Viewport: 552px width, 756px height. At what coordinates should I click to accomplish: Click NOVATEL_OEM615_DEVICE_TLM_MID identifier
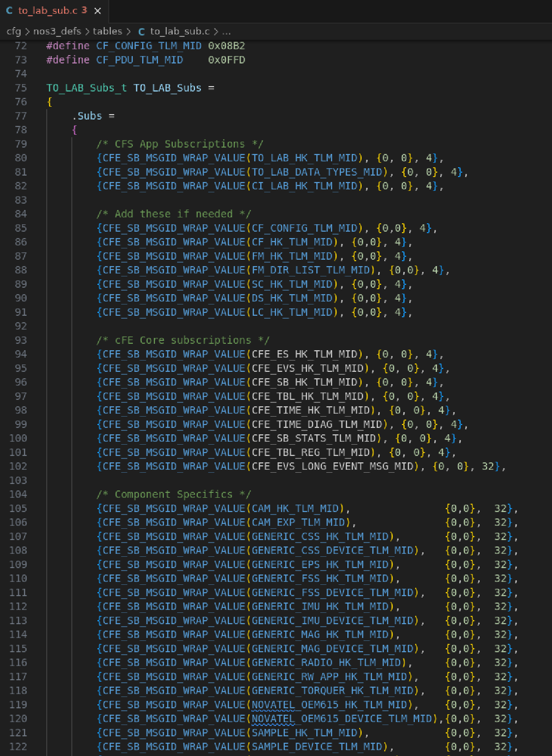(x=342, y=719)
